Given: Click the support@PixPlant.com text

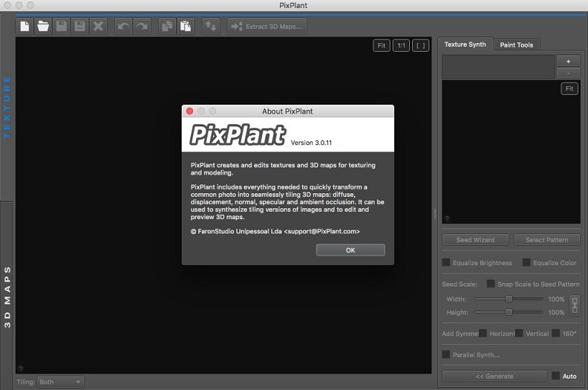Looking at the screenshot, I should coord(322,231).
